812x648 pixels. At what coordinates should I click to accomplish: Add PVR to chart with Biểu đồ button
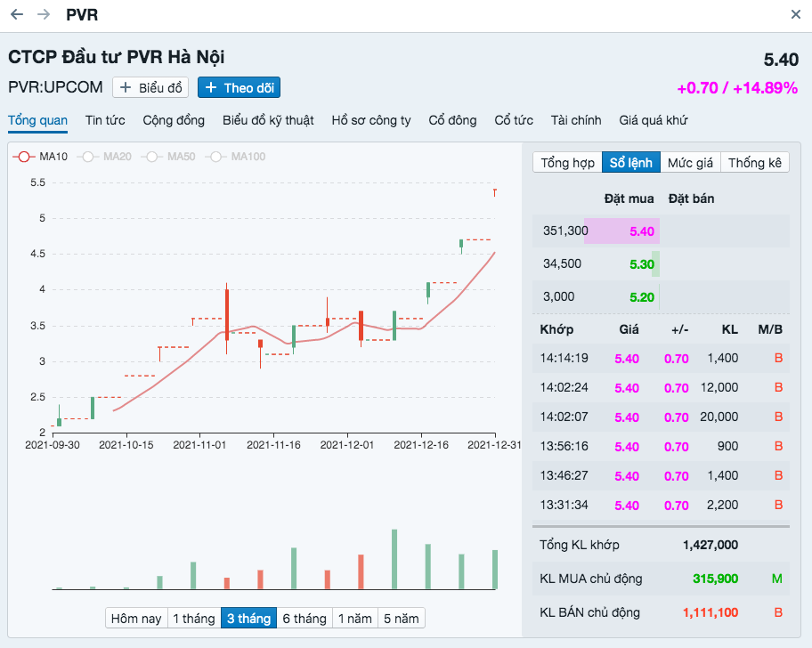pos(150,87)
